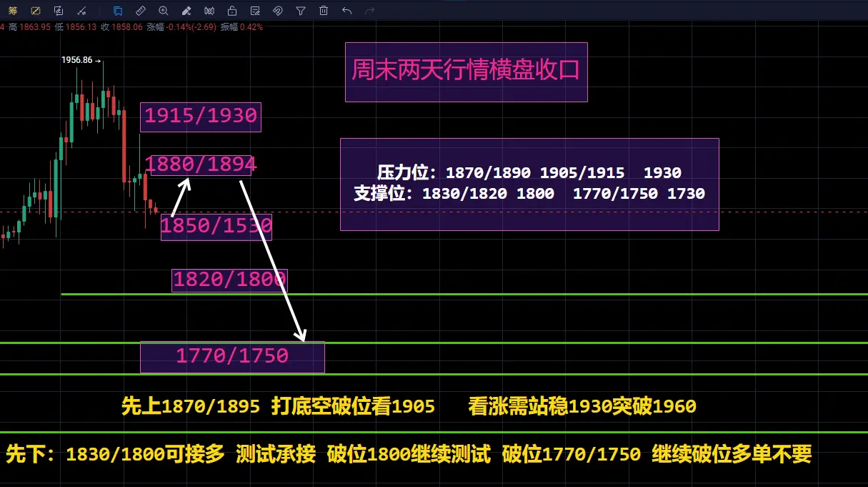Image resolution: width=868 pixels, height=487 pixels.
Task: Click the 支撑位 support levels line
Action: point(529,194)
